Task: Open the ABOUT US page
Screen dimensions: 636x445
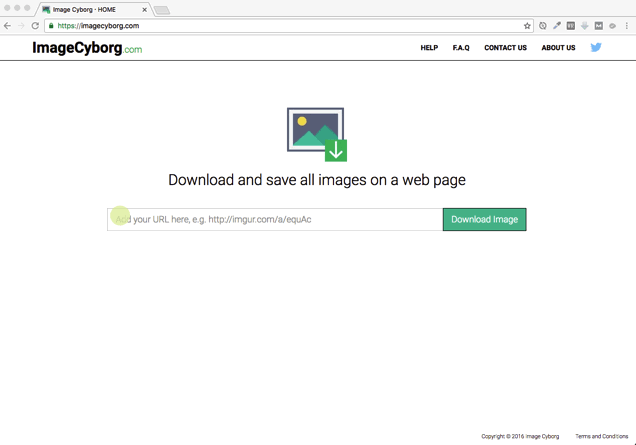Action: point(558,48)
